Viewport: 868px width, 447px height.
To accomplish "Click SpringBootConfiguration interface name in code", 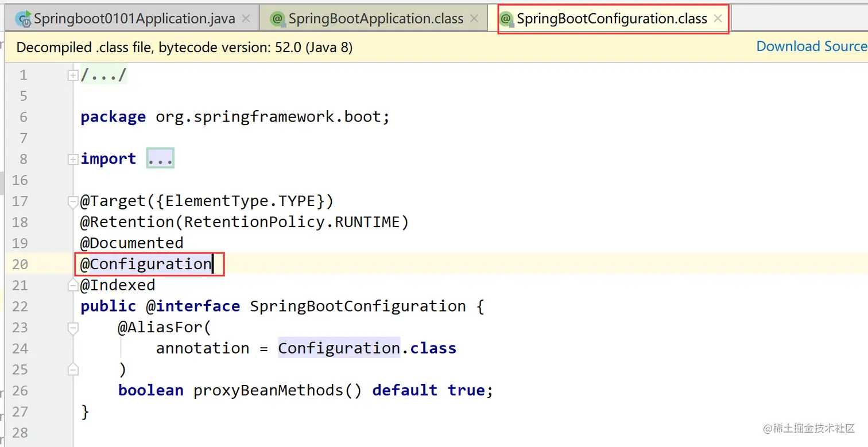I will [x=358, y=306].
